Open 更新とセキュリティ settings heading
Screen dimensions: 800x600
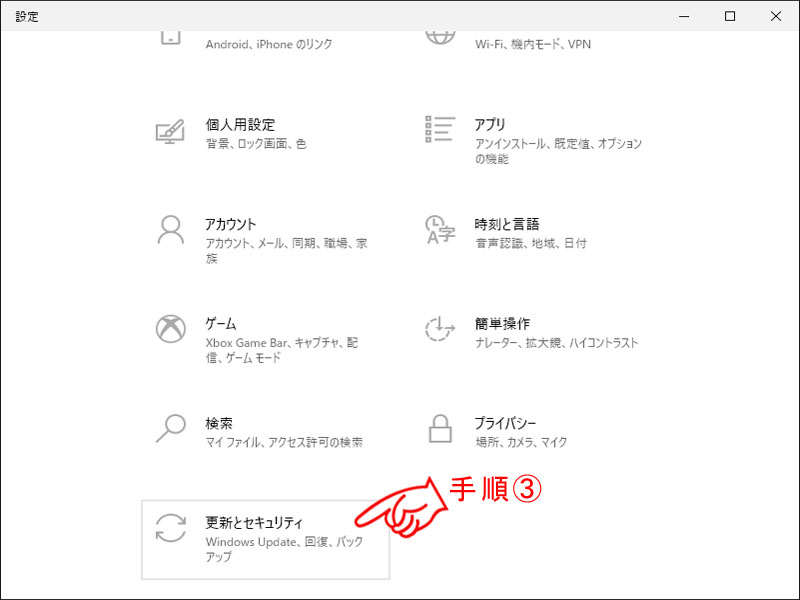tap(254, 522)
